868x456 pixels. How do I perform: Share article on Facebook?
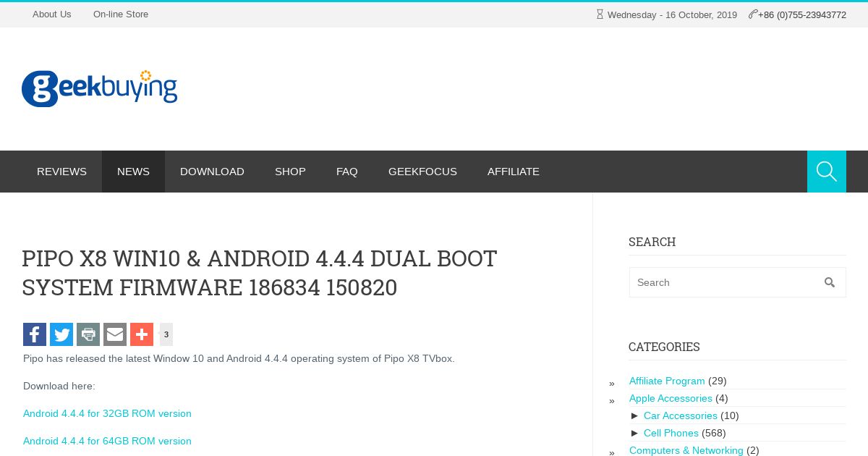35,334
